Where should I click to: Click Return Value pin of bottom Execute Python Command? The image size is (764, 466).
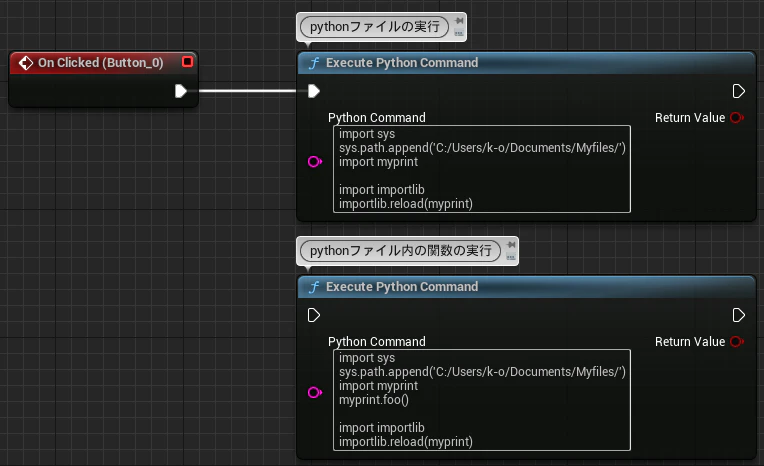(737, 342)
